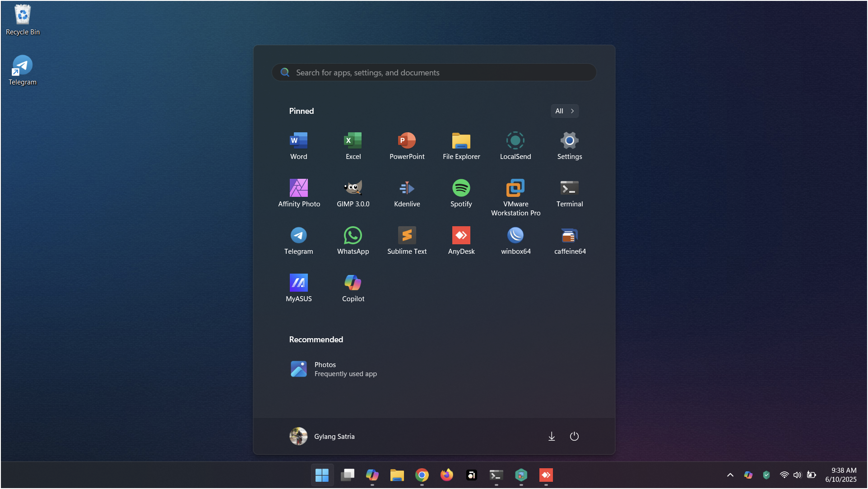Launch Excel from the Start menu

coord(353,146)
